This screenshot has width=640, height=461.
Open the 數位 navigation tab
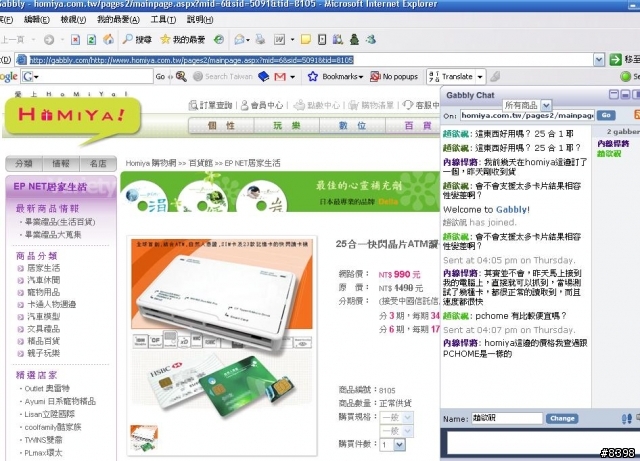tap(352, 125)
